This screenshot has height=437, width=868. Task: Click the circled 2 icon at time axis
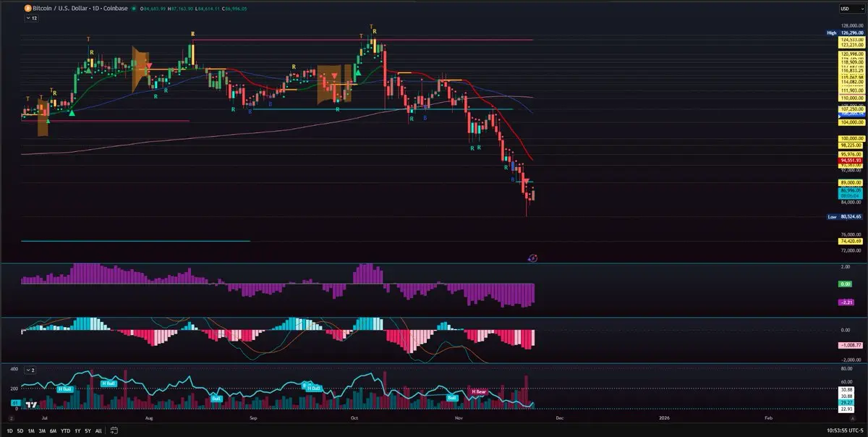tap(12, 418)
